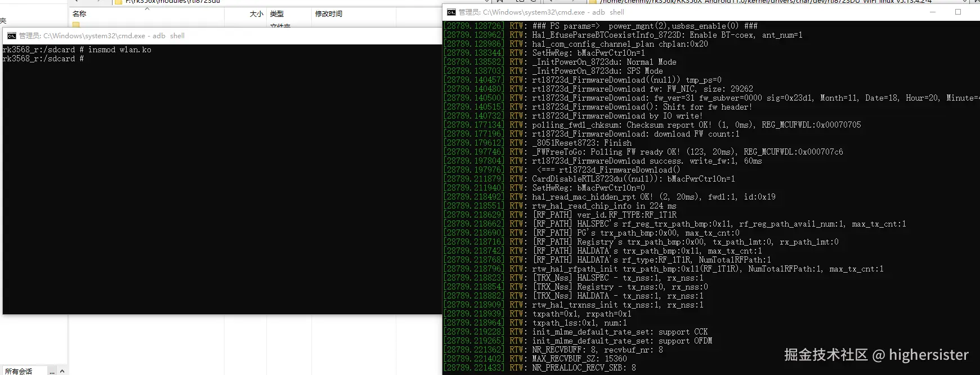Image resolution: width=980 pixels, height=375 pixels.
Task: Open the 所有会话 tab
Action: pyautogui.click(x=19, y=371)
